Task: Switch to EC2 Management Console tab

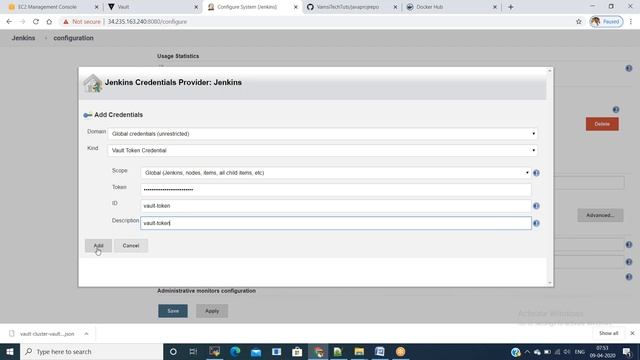Action: click(48, 7)
